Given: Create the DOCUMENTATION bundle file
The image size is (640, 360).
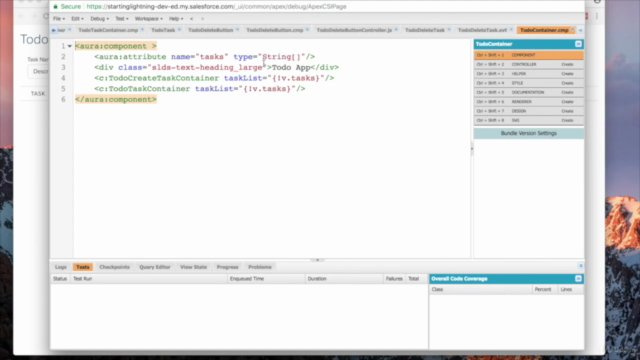Looking at the screenshot, I should [x=567, y=93].
